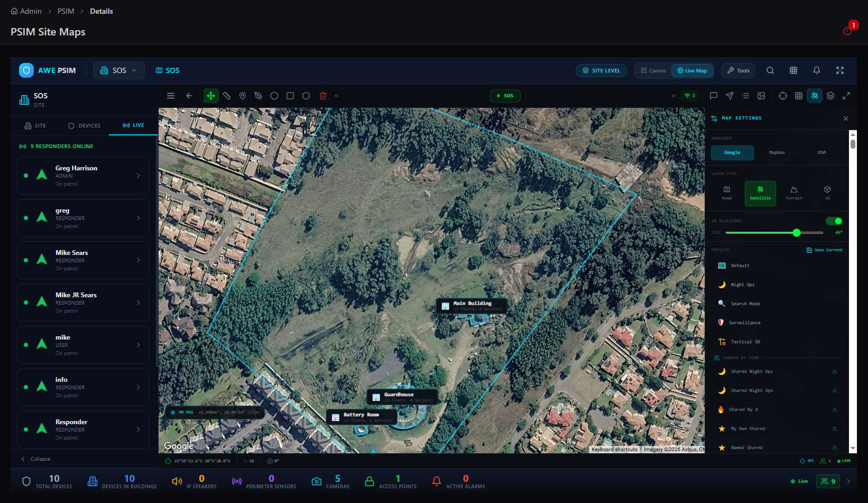Click the paper plane send icon
The height and width of the screenshot is (503, 868).
point(730,96)
